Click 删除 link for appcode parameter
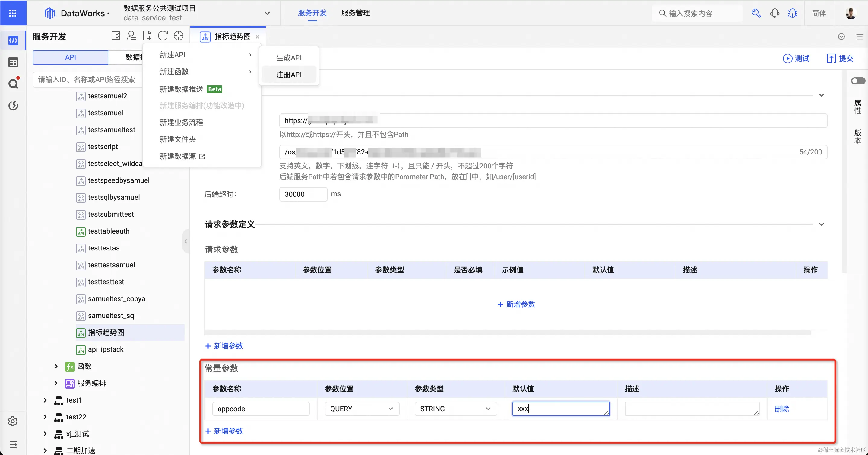The width and height of the screenshot is (868, 455). [x=782, y=409]
